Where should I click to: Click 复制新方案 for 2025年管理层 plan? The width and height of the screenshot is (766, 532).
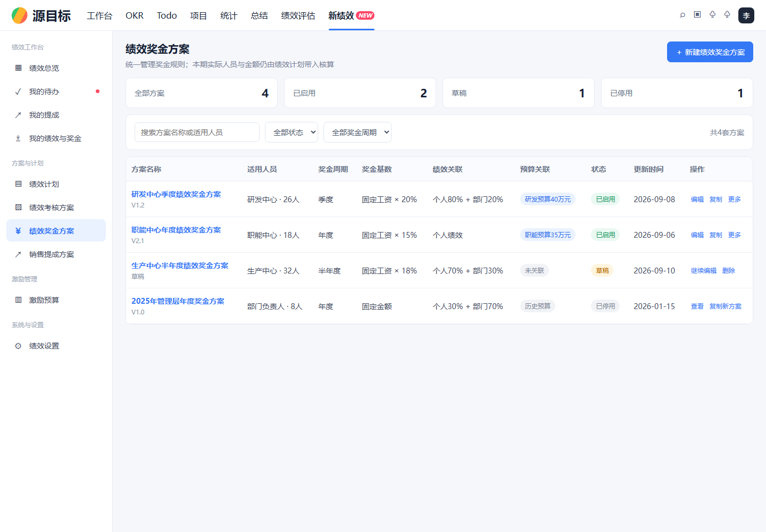tap(726, 306)
